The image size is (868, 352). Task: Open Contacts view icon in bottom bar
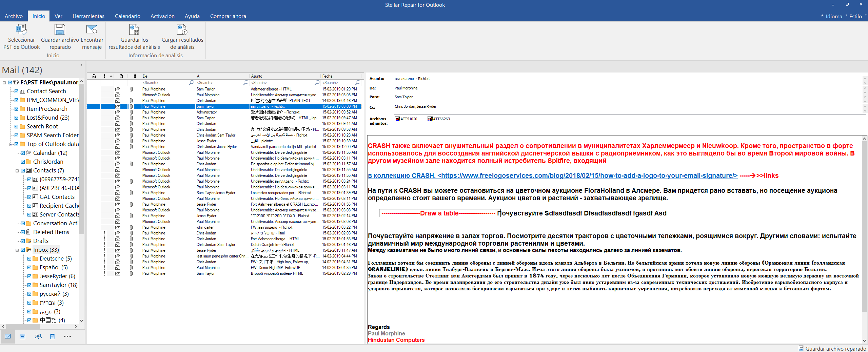pos(38,336)
